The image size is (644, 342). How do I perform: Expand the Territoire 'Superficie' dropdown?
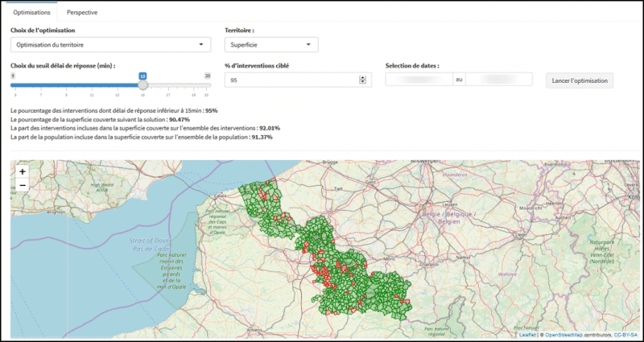pos(271,45)
